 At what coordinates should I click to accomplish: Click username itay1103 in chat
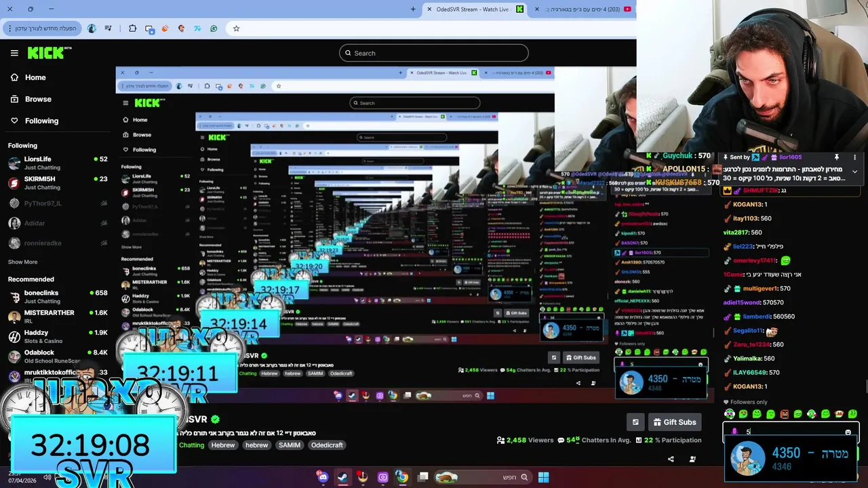[x=745, y=218]
